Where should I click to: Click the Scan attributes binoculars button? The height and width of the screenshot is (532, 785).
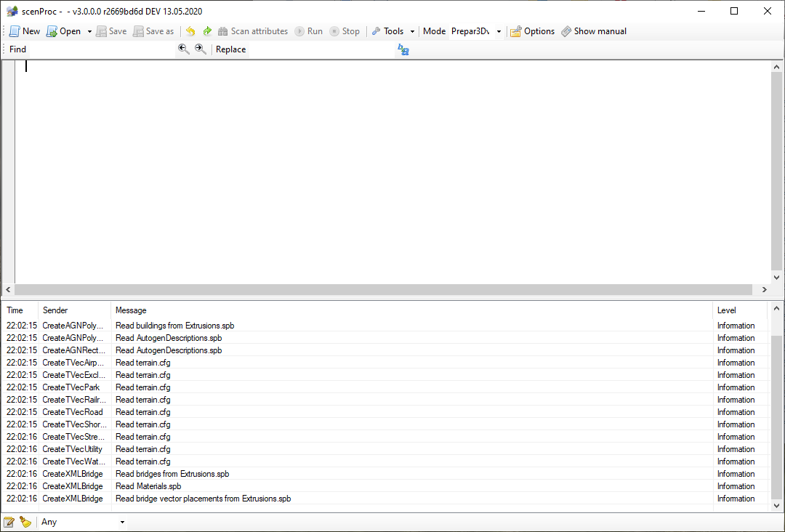coord(253,31)
